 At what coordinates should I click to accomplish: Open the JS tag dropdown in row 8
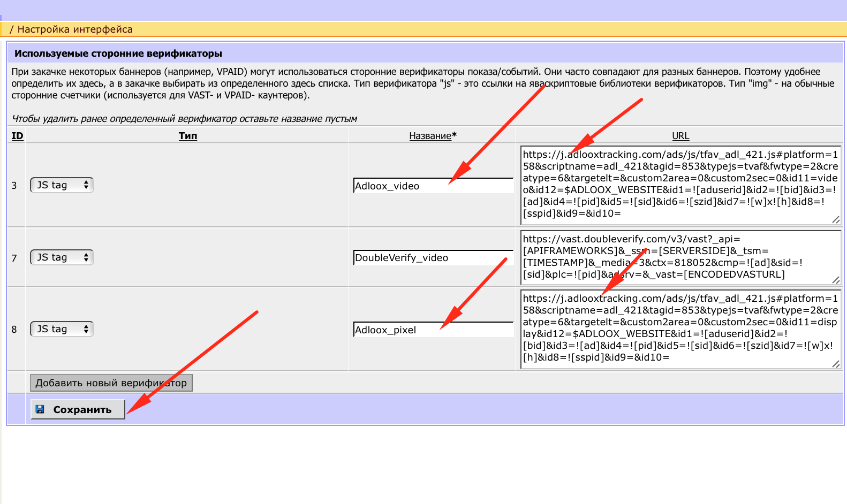[62, 329]
